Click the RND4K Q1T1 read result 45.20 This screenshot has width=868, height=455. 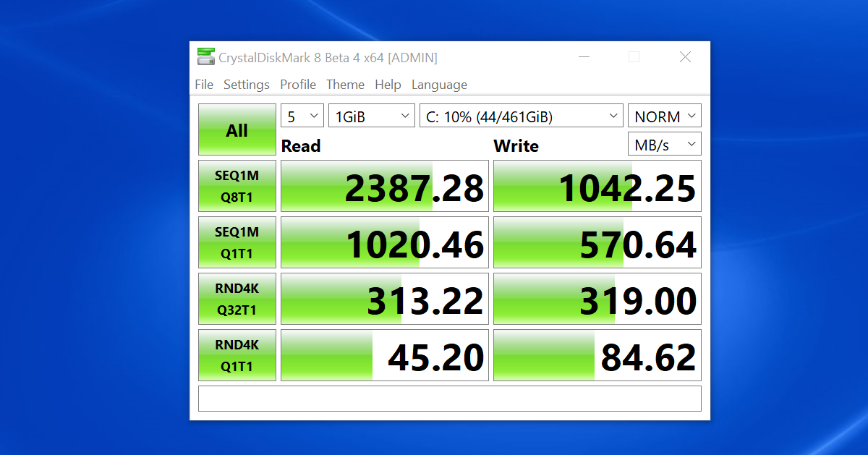[x=385, y=355]
